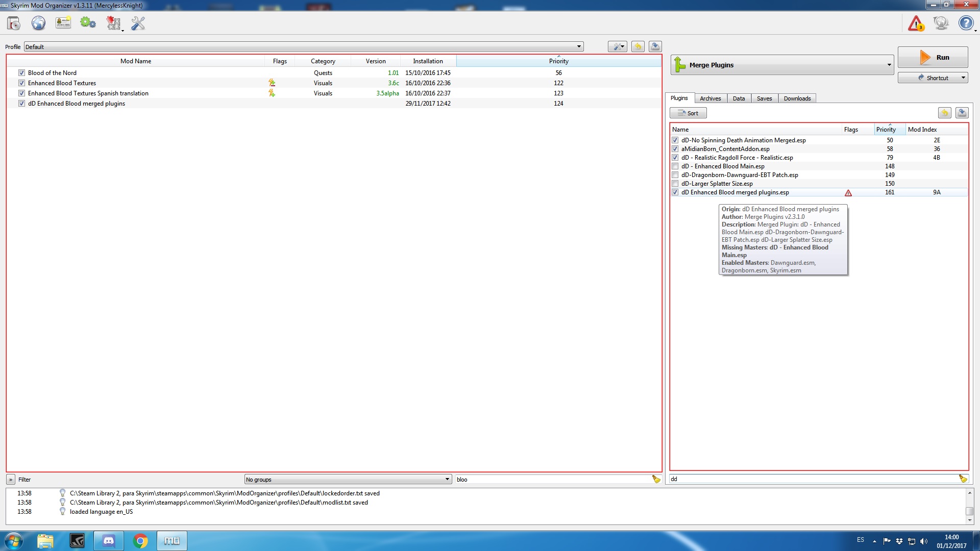Switch to the Downloads tab
980x551 pixels.
click(x=797, y=98)
